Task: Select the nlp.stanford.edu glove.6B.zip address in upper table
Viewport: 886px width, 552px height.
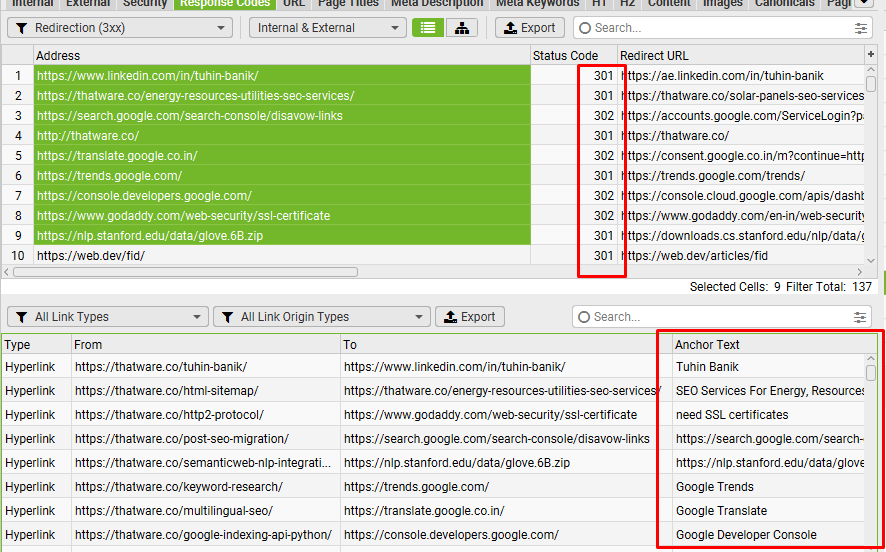Action: tap(282, 236)
